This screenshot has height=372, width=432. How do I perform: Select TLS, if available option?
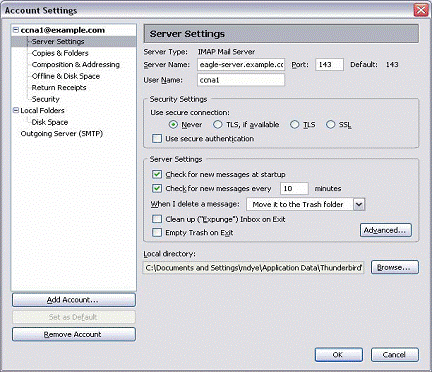[x=217, y=125]
